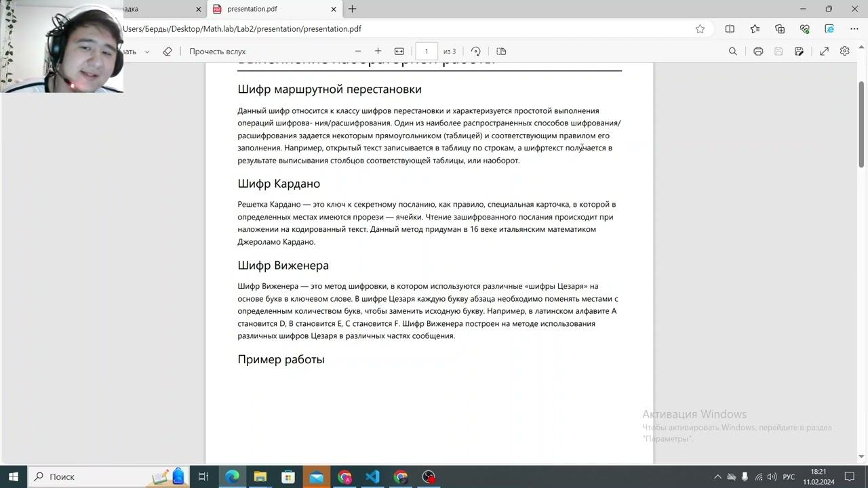868x488 pixels.
Task: Click heading 'Шифр Виженера'
Action: (x=283, y=266)
